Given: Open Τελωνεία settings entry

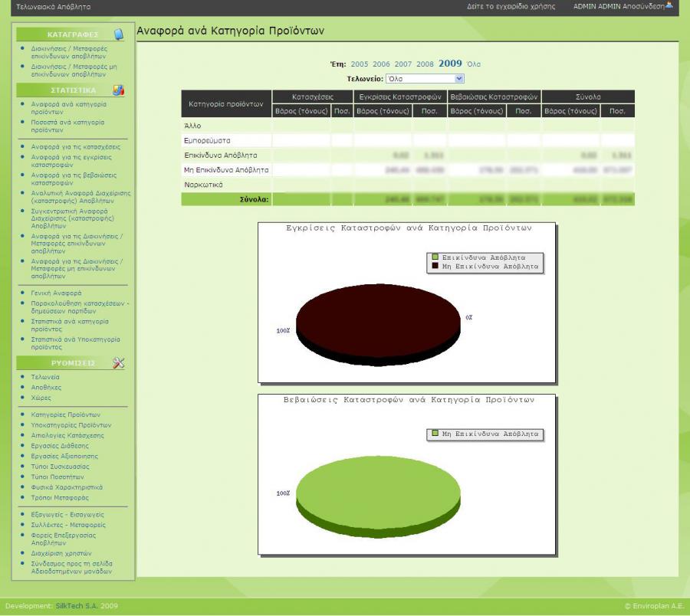Looking at the screenshot, I should click(45, 377).
